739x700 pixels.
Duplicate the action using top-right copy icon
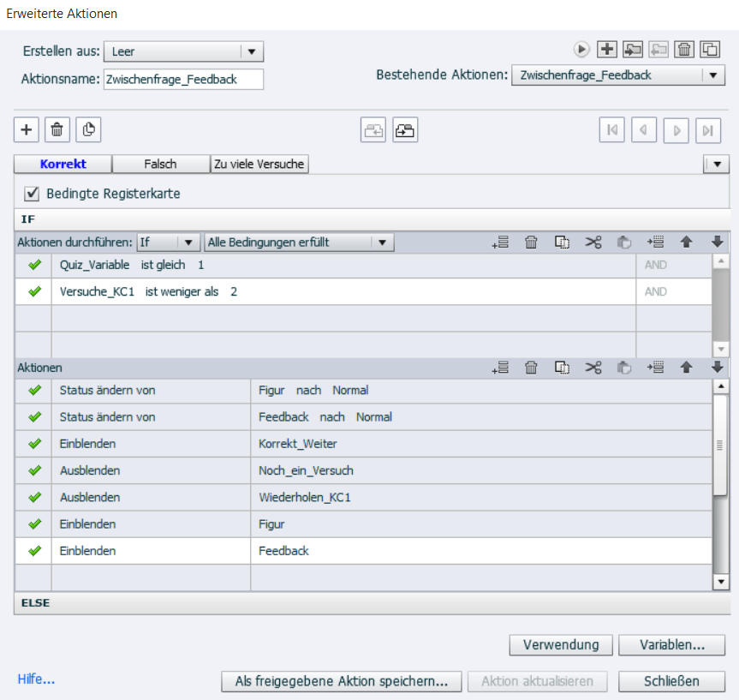710,49
